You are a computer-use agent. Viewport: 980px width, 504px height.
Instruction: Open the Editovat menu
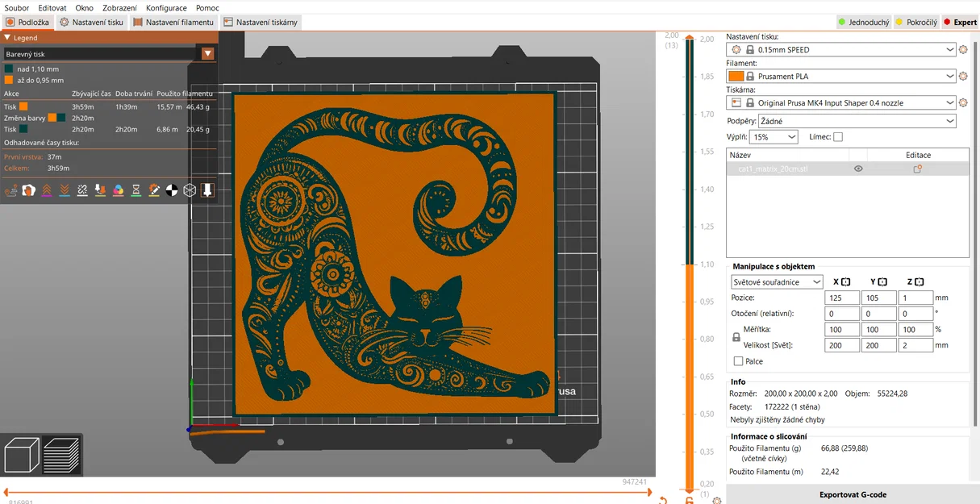[x=52, y=7]
